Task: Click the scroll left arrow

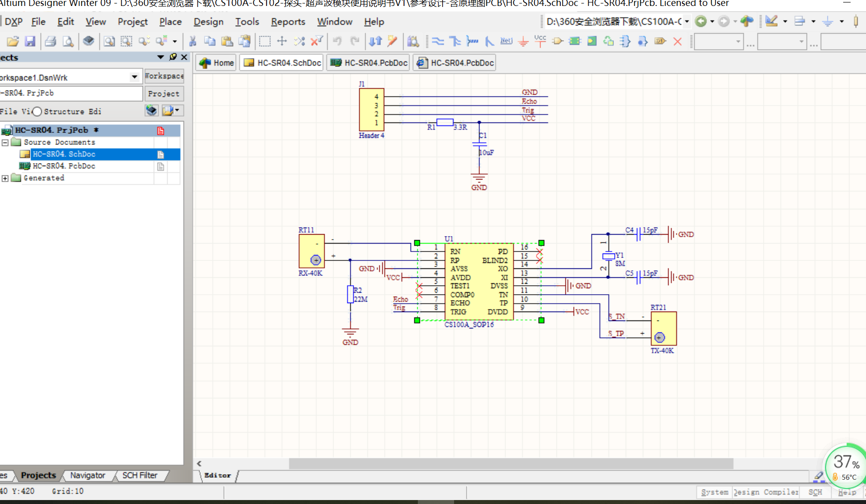Action: [199, 464]
